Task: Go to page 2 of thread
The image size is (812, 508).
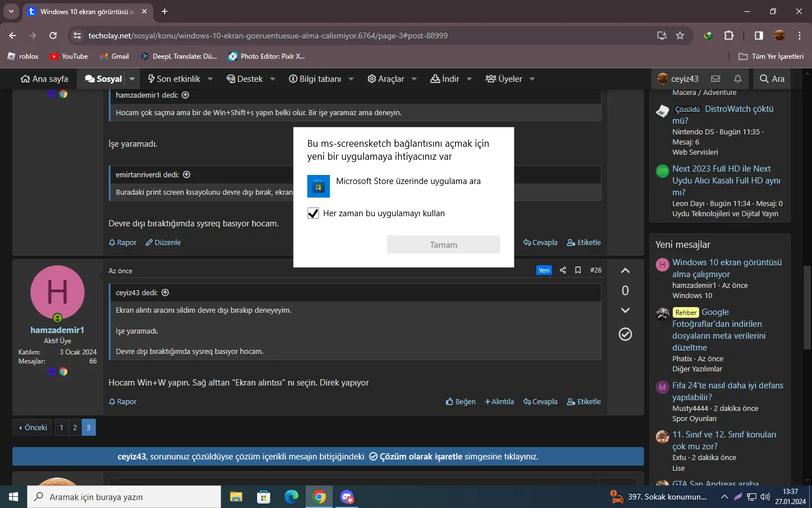Action: [x=75, y=427]
